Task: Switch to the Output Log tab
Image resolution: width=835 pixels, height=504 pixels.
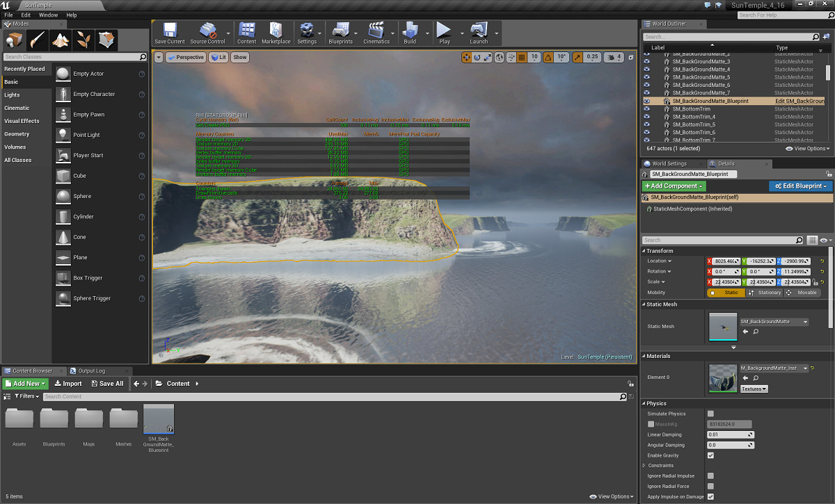Action: click(91, 371)
